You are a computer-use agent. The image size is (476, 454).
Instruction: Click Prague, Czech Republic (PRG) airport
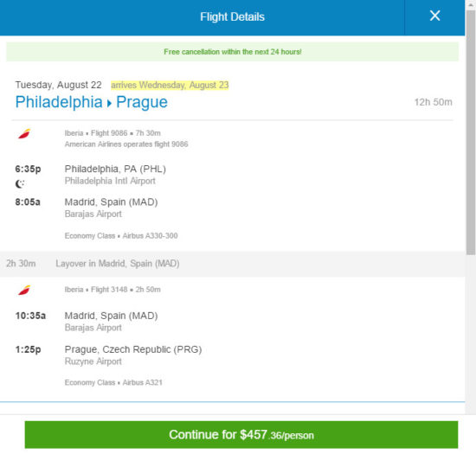[x=133, y=349]
